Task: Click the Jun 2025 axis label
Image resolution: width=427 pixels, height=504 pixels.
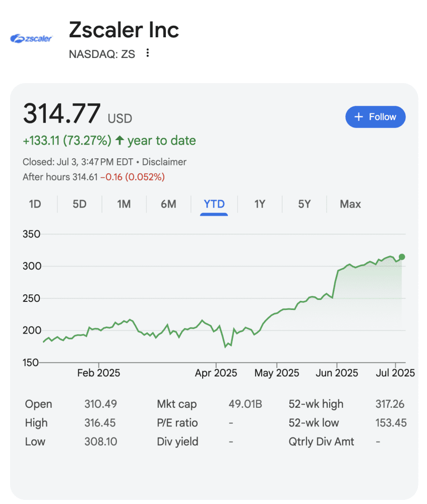Action: 337,373
